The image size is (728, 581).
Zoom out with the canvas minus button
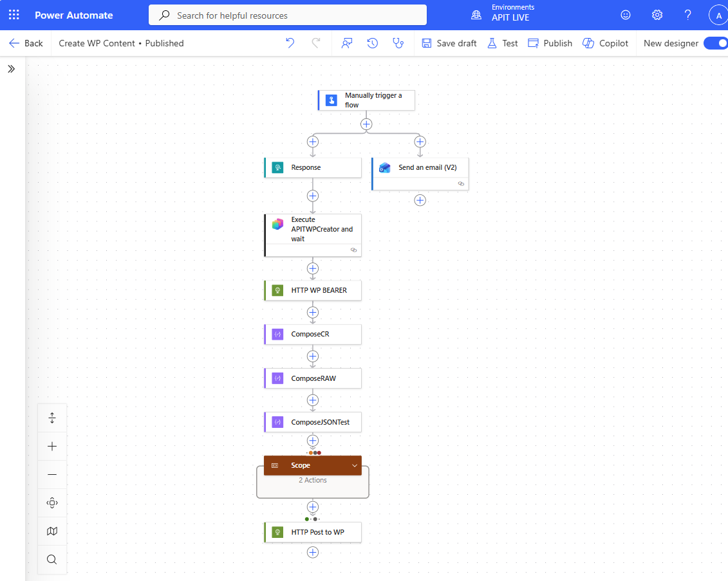52,475
